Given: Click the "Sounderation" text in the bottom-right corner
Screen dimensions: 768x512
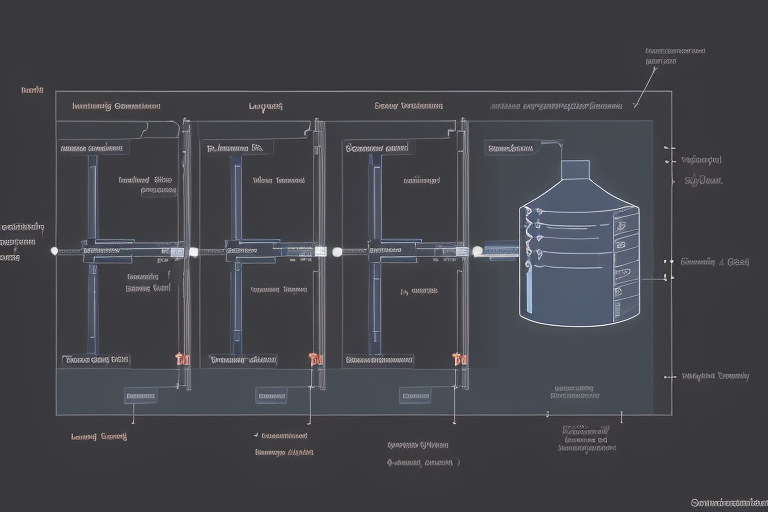Looking at the screenshot, I should point(728,502).
